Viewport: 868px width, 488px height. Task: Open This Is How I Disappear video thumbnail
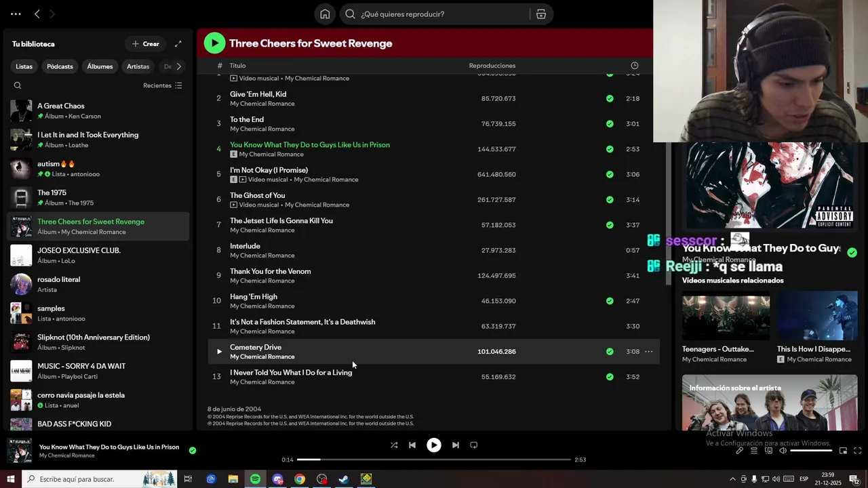coord(817,316)
